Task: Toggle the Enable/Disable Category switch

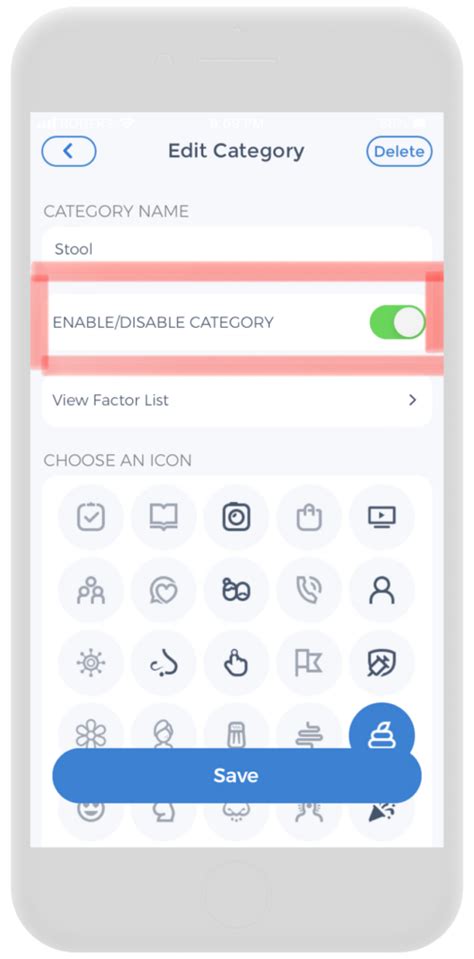Action: 397,322
